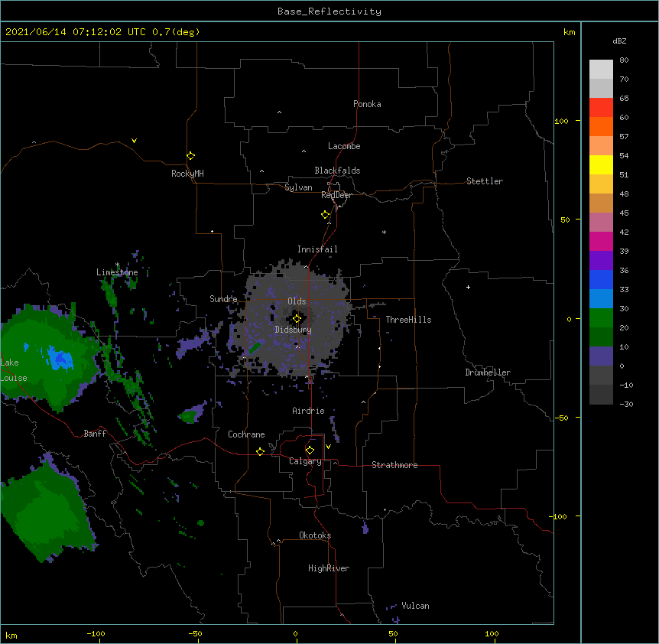The image size is (659, 644).
Task: Click the yellow V marker east of Calgary
Action: 328,447
